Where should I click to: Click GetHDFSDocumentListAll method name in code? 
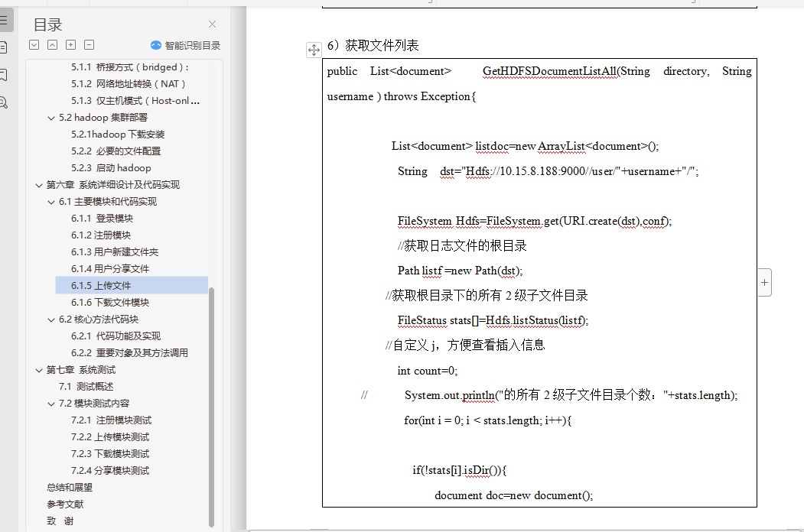point(549,71)
